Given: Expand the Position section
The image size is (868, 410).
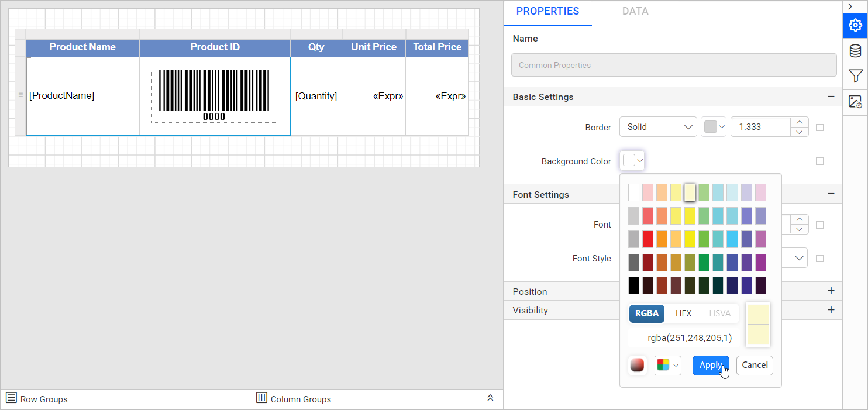Looking at the screenshot, I should tap(831, 291).
